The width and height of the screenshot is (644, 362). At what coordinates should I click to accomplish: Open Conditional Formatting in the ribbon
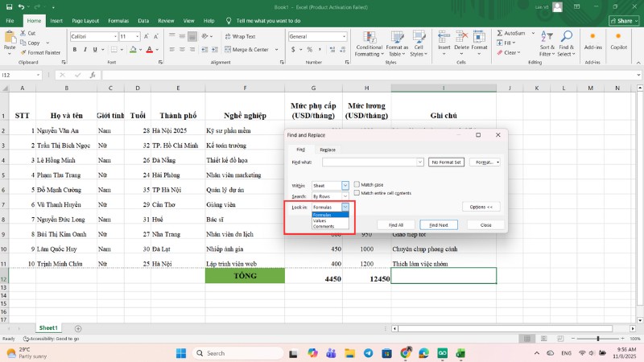click(x=371, y=42)
